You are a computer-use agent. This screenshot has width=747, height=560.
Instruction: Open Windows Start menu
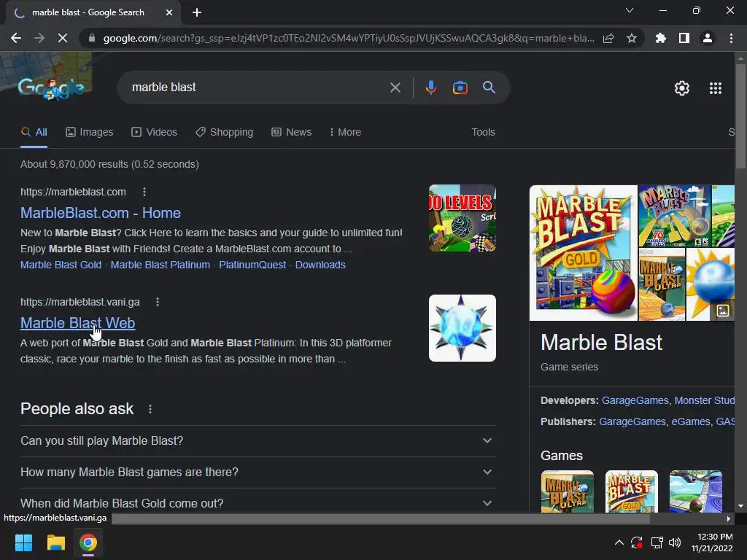pyautogui.click(x=23, y=542)
